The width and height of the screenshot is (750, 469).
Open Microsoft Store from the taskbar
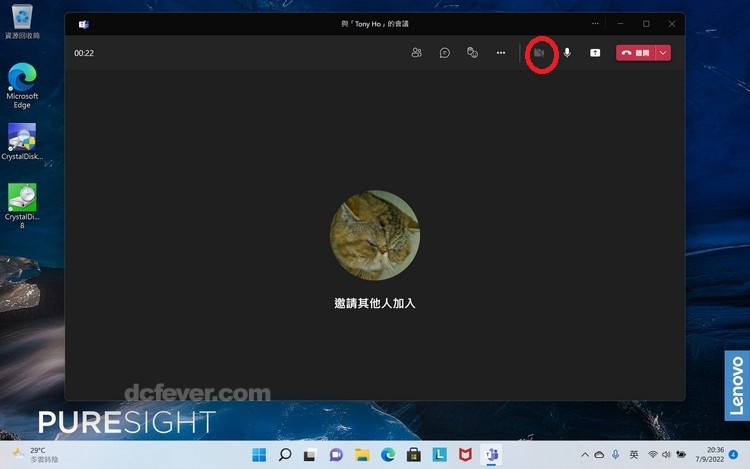(414, 455)
